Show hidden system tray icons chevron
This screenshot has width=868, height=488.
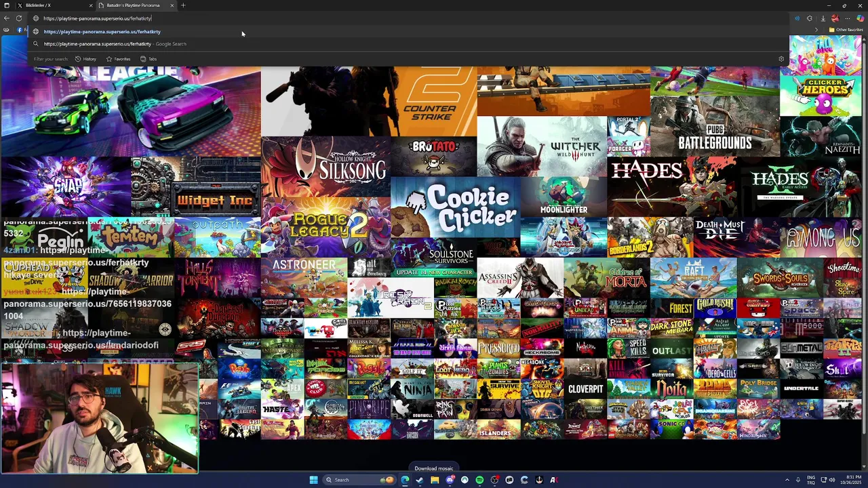click(787, 480)
